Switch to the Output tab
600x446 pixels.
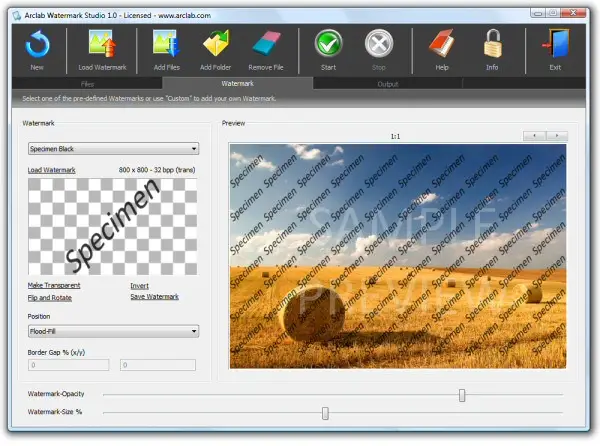point(388,84)
